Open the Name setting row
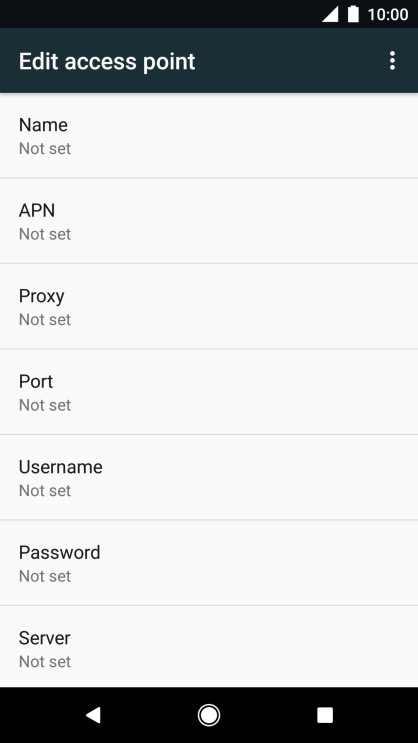The height and width of the screenshot is (743, 418). (209, 136)
